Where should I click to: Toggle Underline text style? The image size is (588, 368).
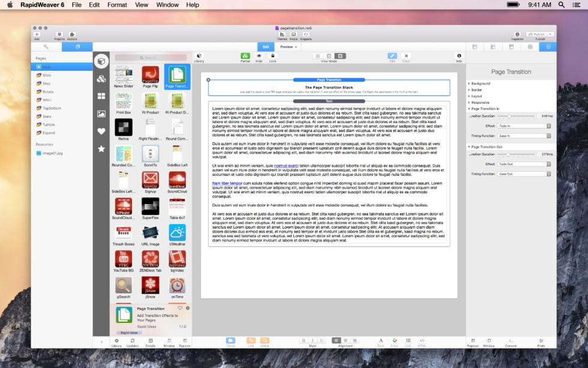click(322, 340)
